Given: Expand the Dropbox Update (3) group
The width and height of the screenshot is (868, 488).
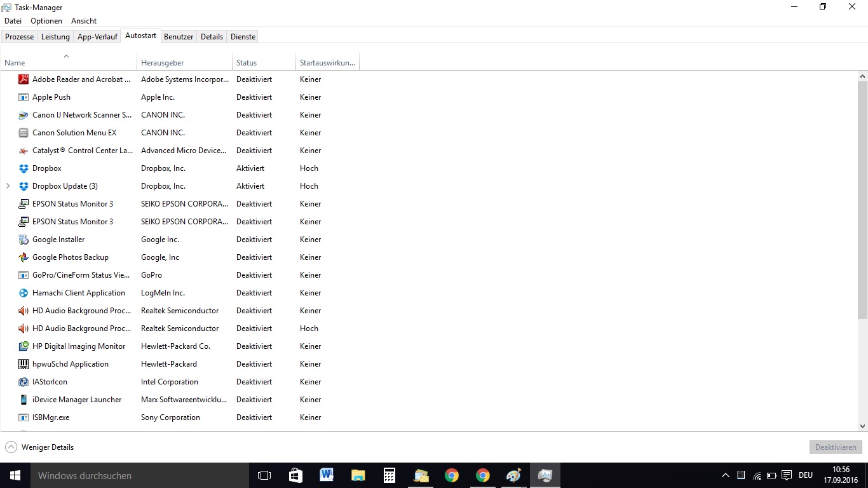Looking at the screenshot, I should pos(8,186).
